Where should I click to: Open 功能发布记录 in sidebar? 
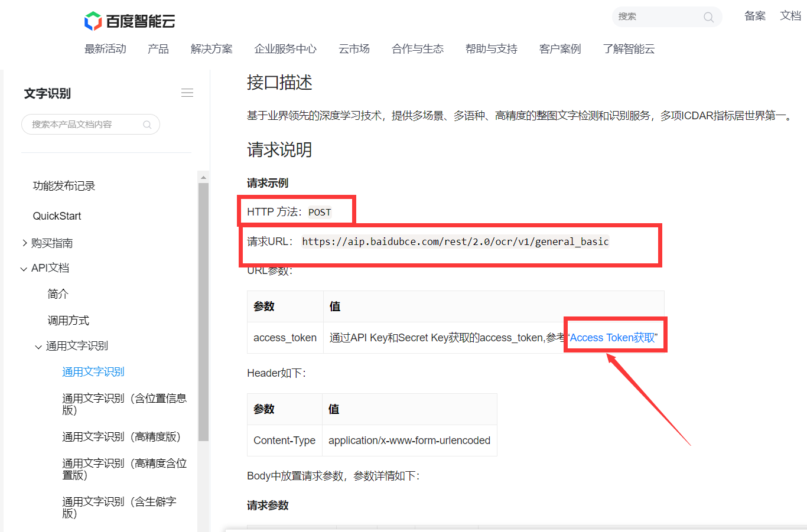(64, 186)
